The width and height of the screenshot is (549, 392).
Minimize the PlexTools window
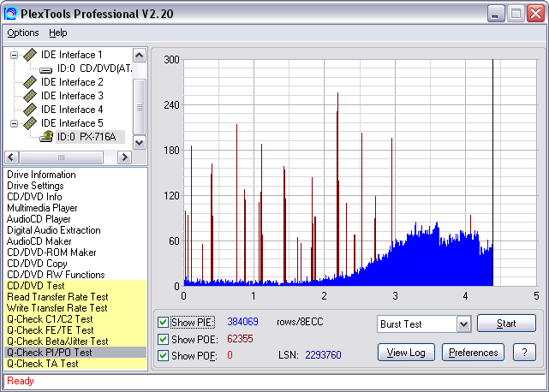496,14
